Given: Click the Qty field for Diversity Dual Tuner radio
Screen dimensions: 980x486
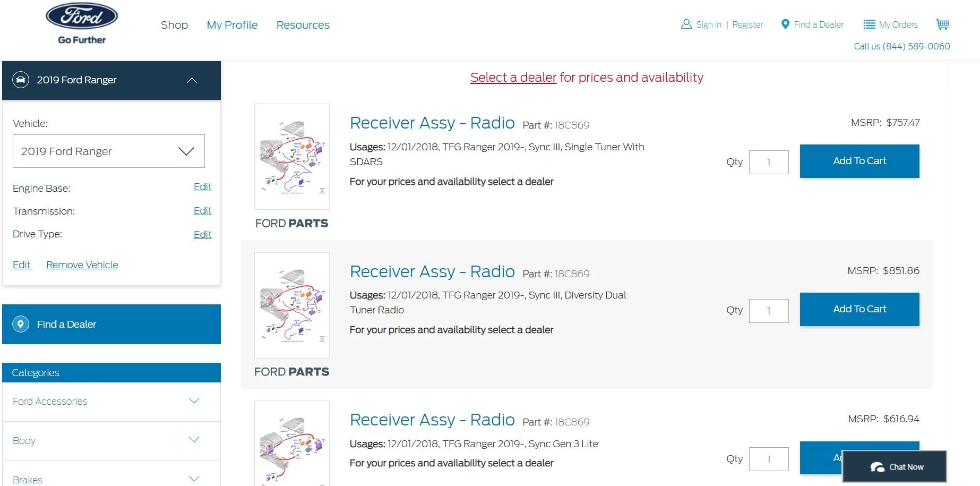Looking at the screenshot, I should click(769, 311).
